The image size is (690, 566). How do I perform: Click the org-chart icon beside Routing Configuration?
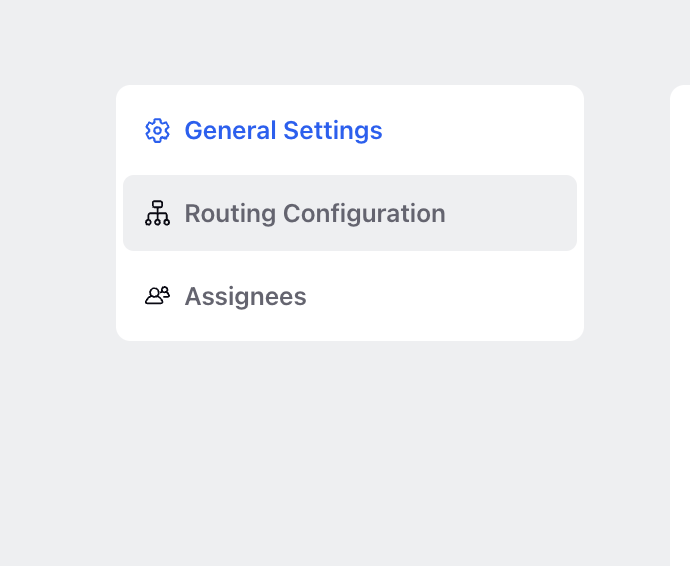pos(157,213)
